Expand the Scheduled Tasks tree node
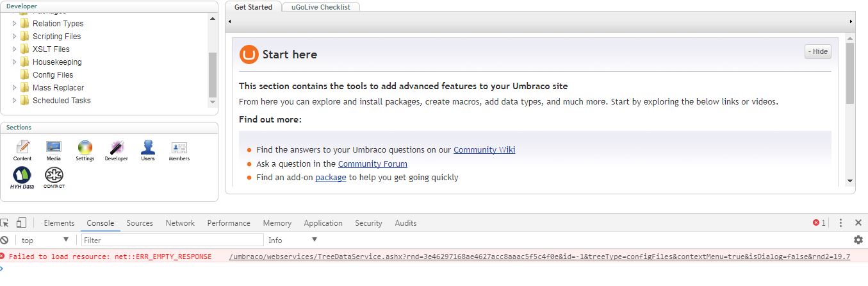 [15, 100]
